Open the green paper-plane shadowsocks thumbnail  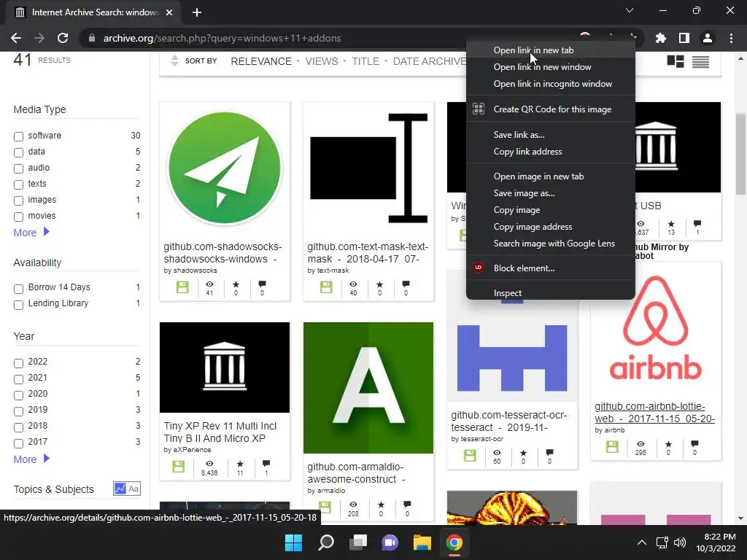tap(225, 168)
